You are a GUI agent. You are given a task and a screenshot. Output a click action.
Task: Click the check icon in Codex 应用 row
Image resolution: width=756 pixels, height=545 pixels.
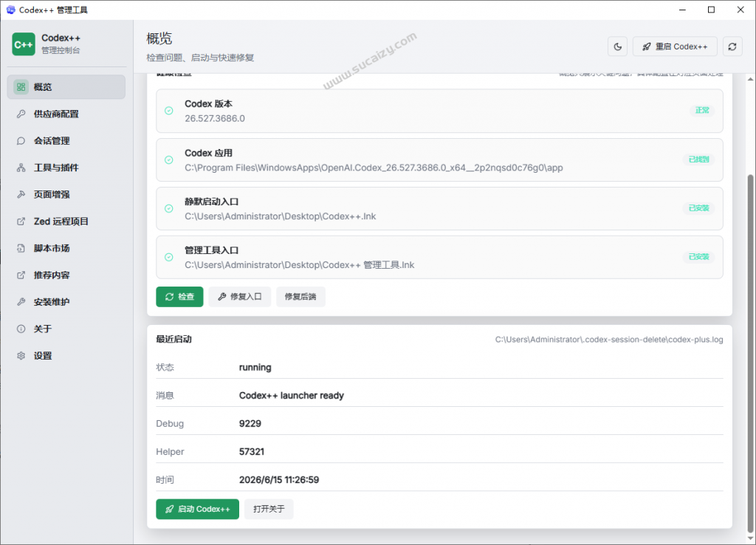(169, 160)
